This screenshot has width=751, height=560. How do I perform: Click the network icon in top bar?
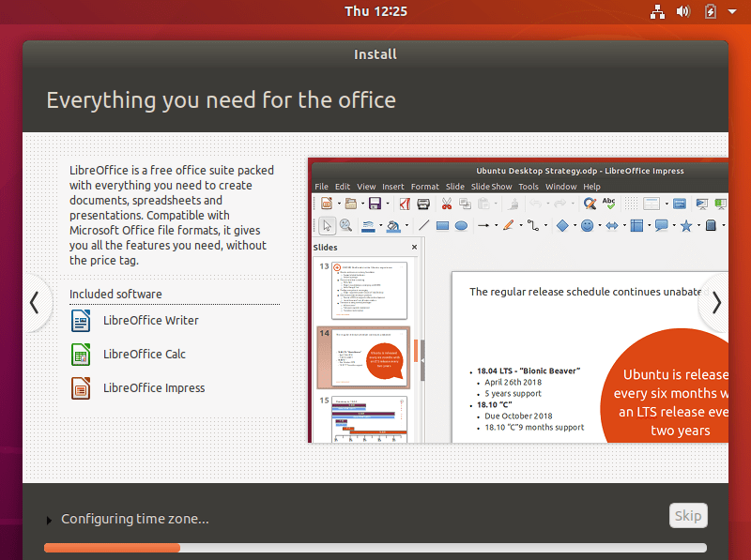[658, 11]
